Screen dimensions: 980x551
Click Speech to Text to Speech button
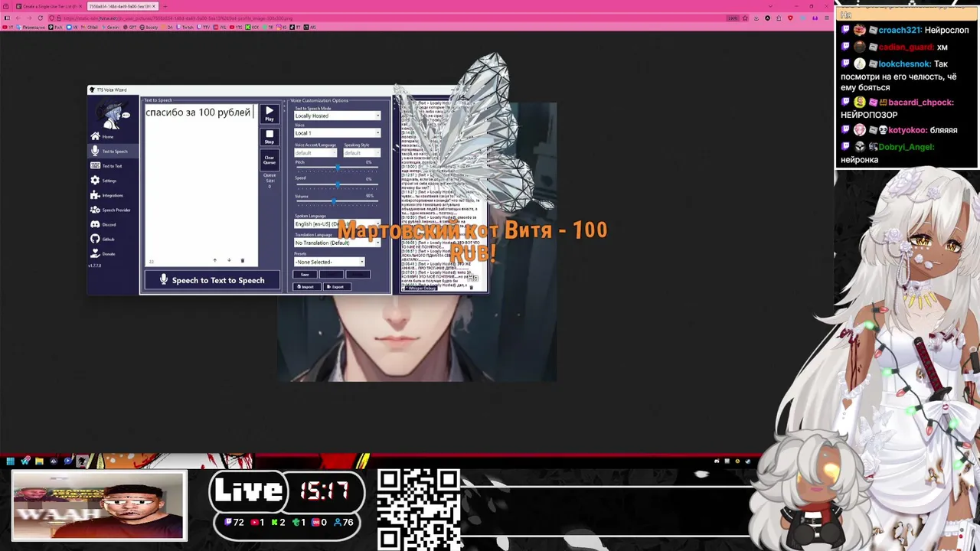211,280
